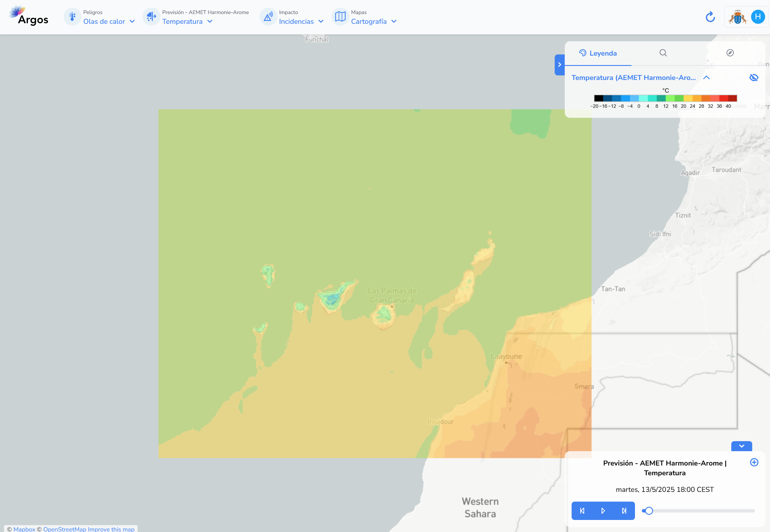Click the forecast date martes 13/5/2025 text
This screenshot has height=532, width=770.
[x=665, y=489]
